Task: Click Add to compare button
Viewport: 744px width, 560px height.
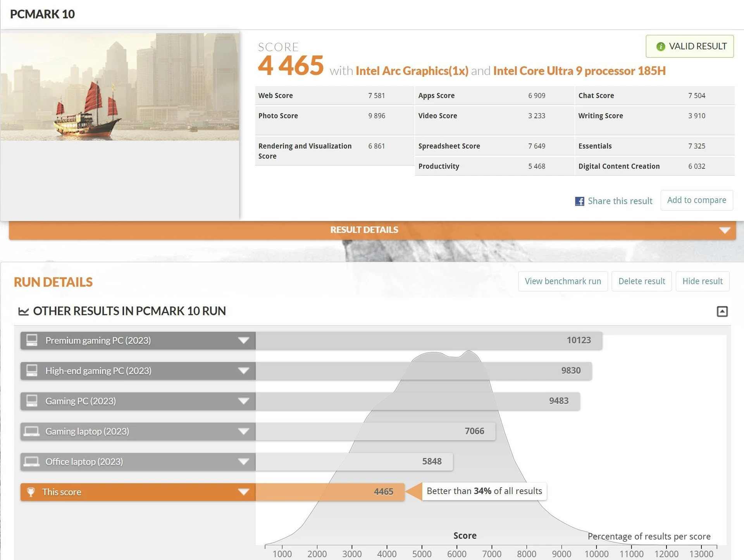Action: (696, 200)
